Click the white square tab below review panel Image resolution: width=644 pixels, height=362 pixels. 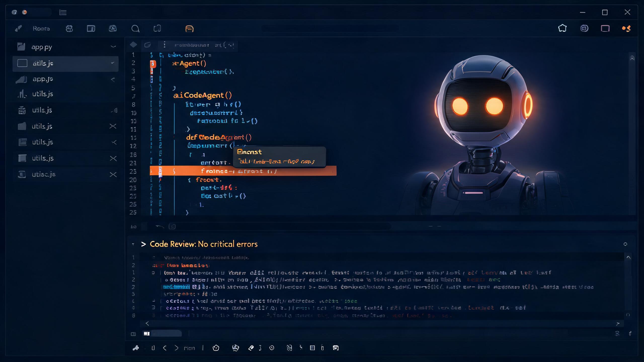click(x=147, y=334)
